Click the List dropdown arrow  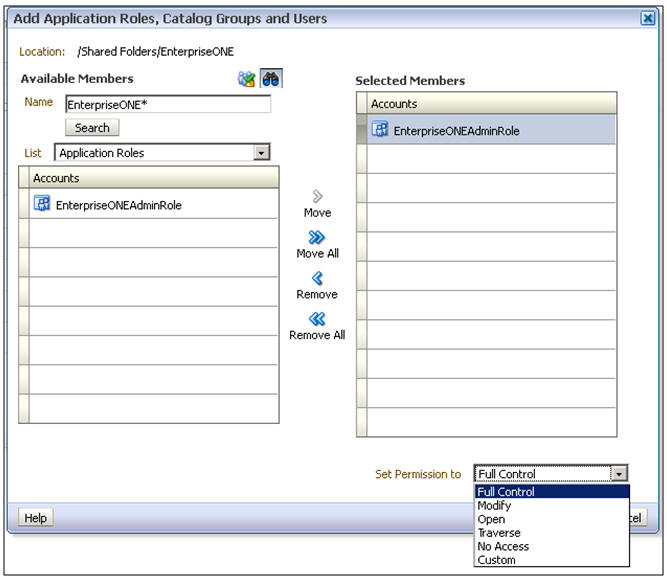coord(262,153)
